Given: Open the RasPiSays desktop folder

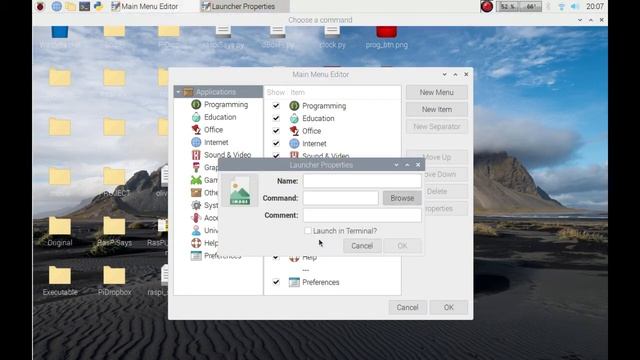Looking at the screenshot, I should (114, 231).
